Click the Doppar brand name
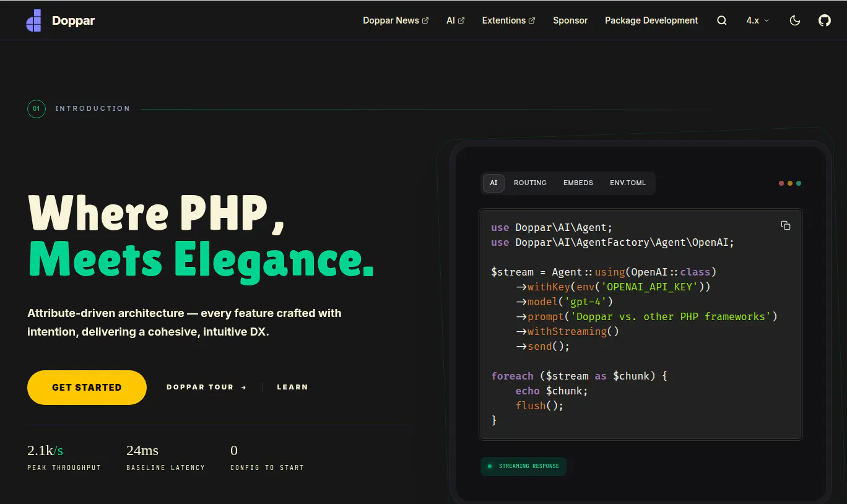The image size is (847, 504). [x=74, y=20]
